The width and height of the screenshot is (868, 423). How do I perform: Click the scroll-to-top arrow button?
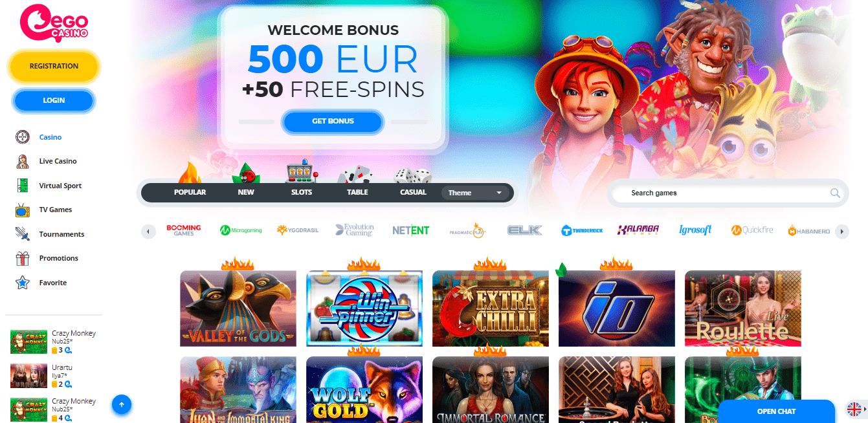(122, 405)
